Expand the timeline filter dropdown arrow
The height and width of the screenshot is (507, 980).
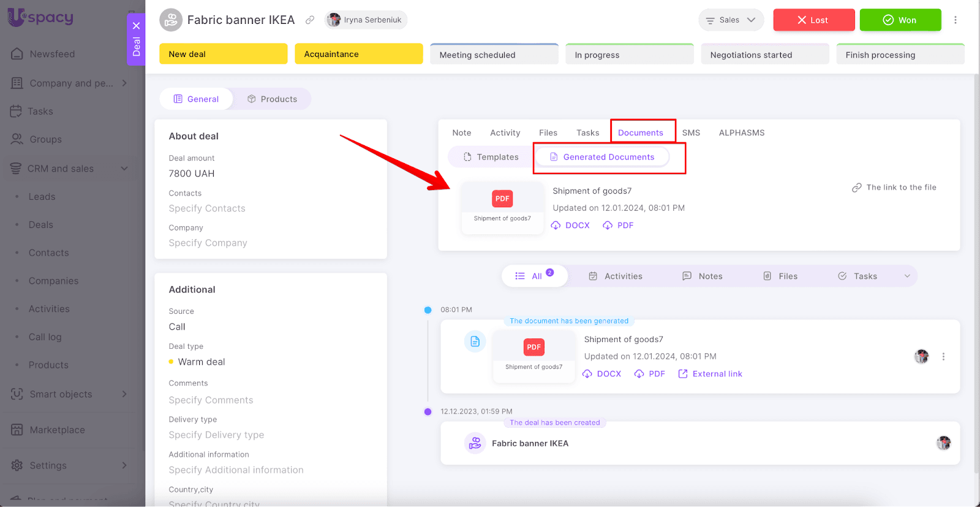[907, 276]
